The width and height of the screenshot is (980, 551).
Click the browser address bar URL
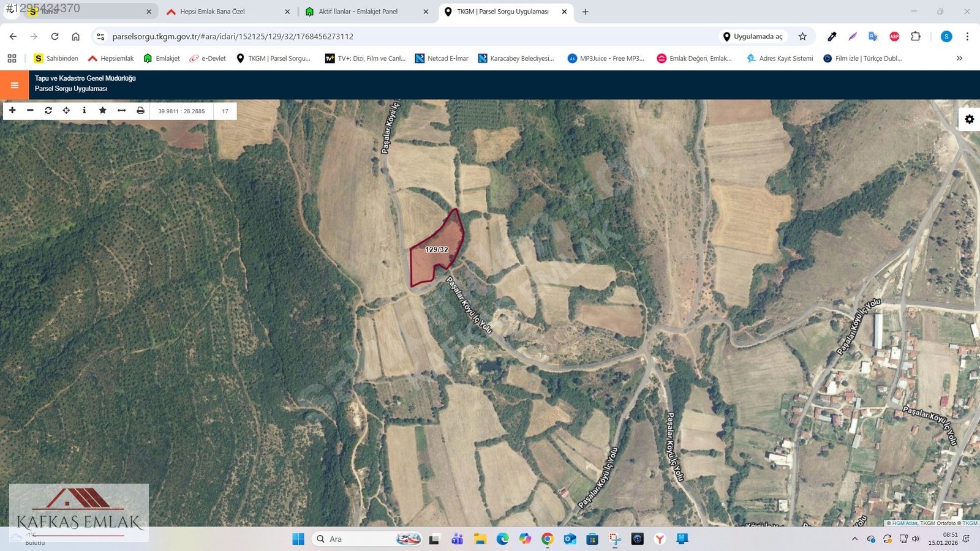233,37
